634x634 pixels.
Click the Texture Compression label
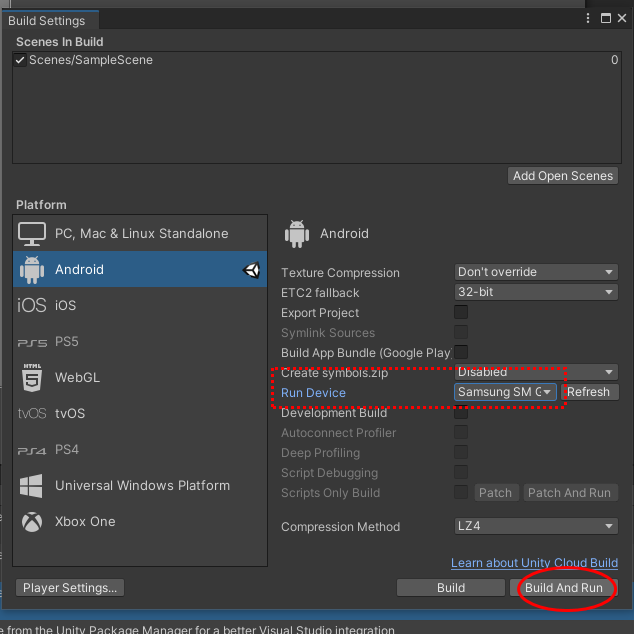coord(340,273)
